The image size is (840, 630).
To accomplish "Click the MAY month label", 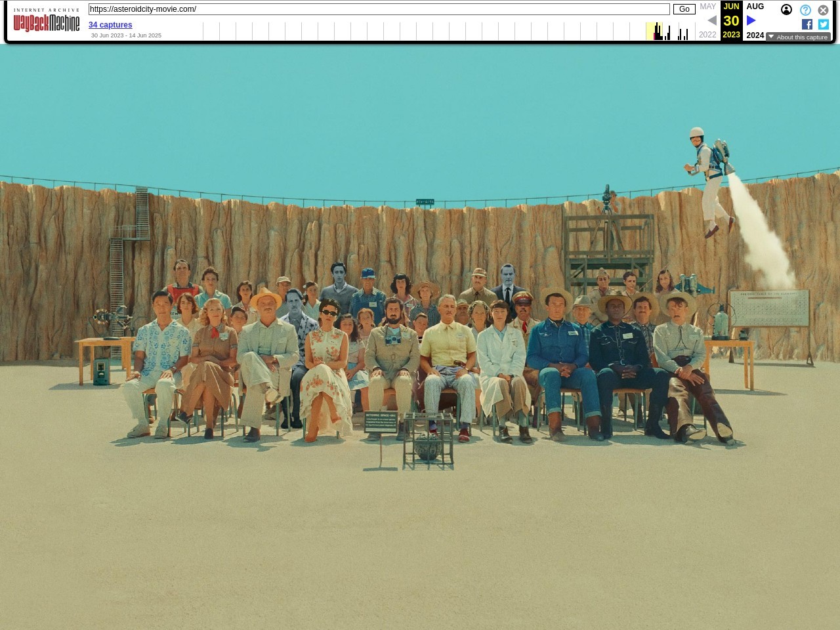I will (x=708, y=7).
